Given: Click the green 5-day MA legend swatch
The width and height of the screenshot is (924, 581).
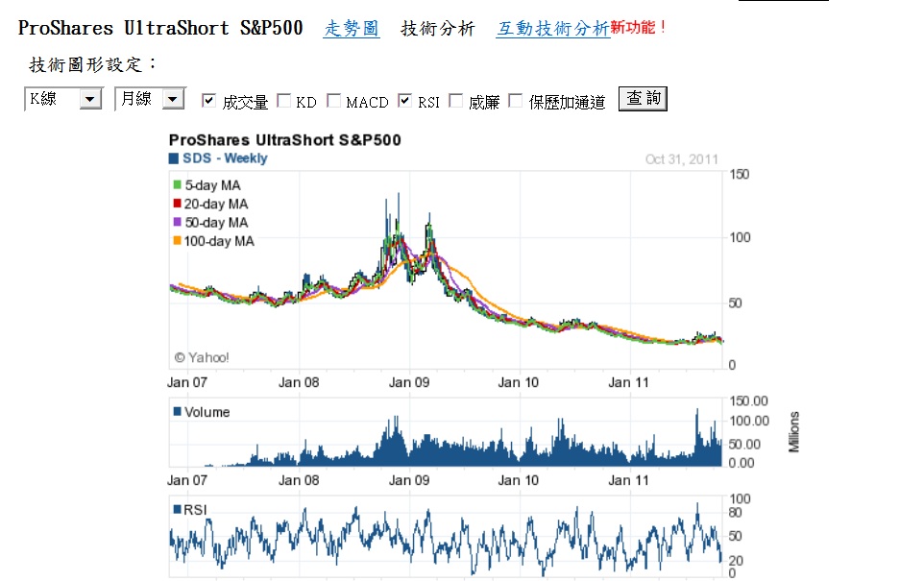Looking at the screenshot, I should point(177,185).
